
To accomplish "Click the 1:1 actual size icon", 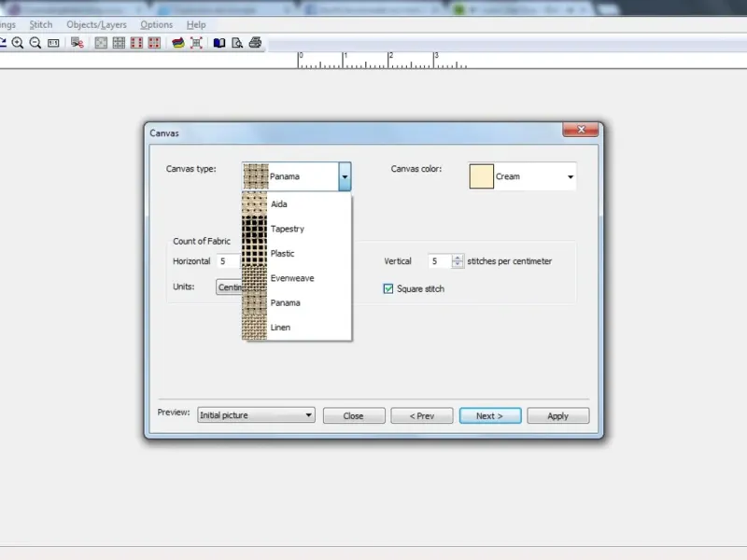I will 53,43.
